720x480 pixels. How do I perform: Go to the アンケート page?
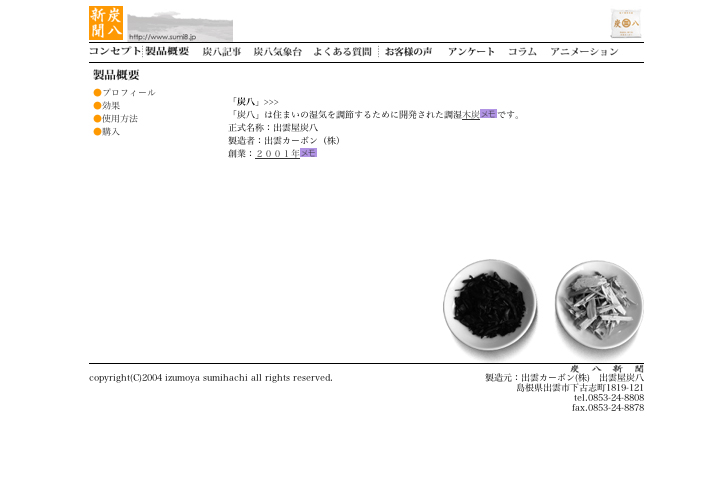(471, 52)
